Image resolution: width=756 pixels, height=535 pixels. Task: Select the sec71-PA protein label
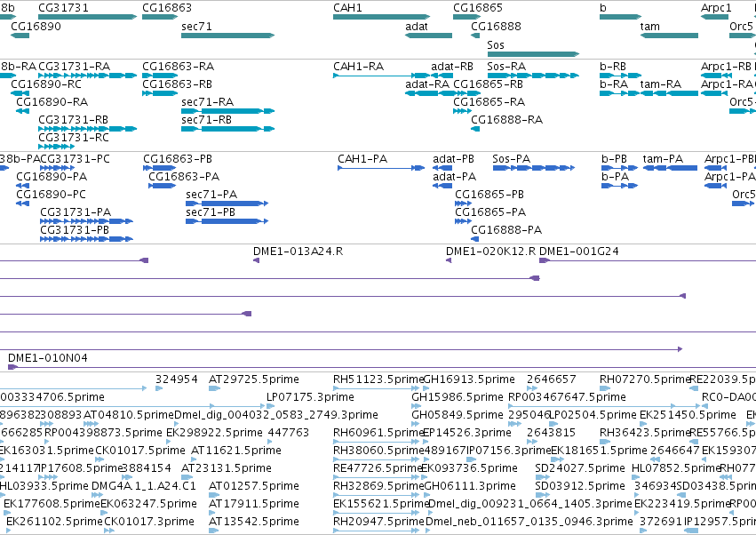211,194
